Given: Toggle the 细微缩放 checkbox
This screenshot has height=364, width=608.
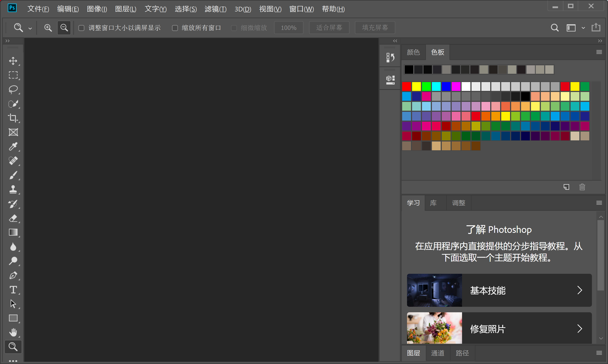Looking at the screenshot, I should pyautogui.click(x=234, y=28).
